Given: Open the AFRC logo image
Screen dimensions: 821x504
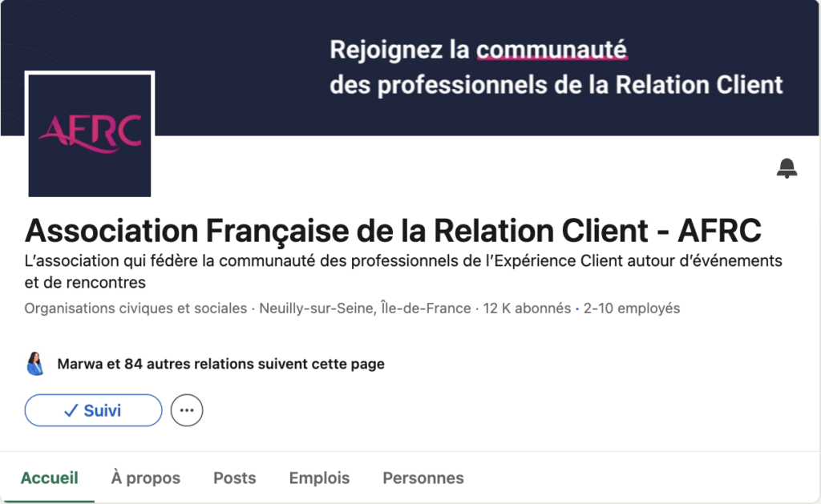Looking at the screenshot, I should pos(90,134).
